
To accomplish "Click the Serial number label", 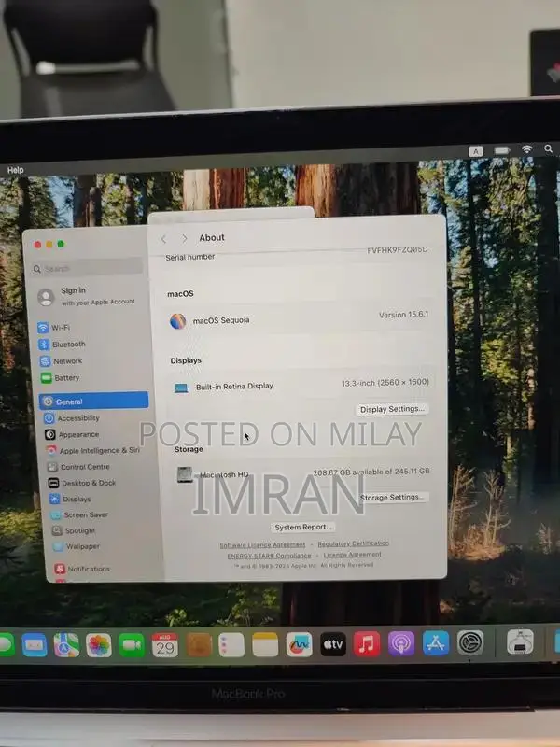I will pyautogui.click(x=190, y=257).
